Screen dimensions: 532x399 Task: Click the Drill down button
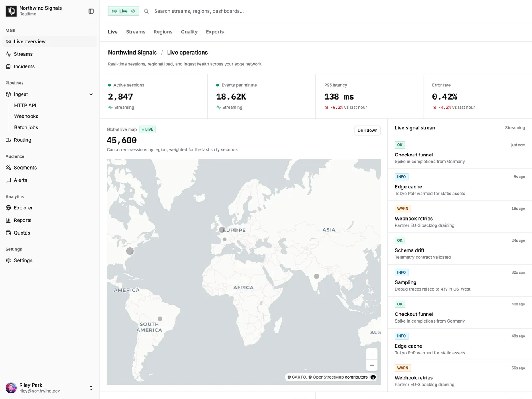(x=367, y=130)
